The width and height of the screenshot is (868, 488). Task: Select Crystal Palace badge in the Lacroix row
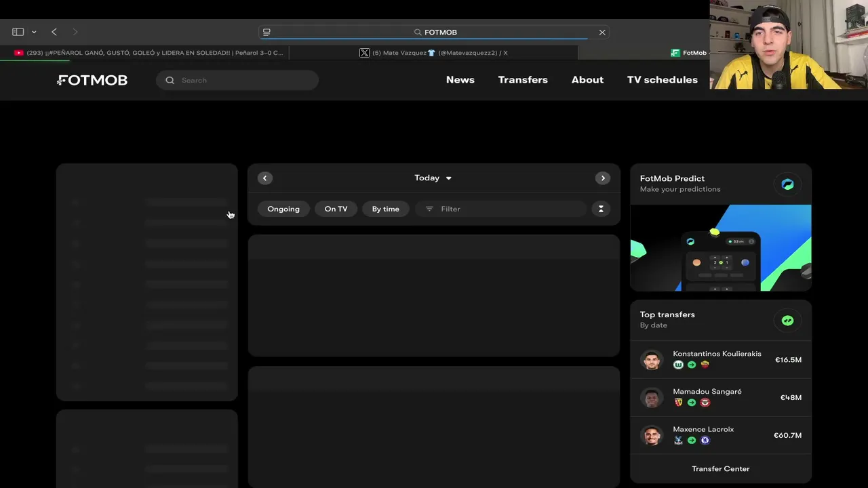[x=678, y=441]
